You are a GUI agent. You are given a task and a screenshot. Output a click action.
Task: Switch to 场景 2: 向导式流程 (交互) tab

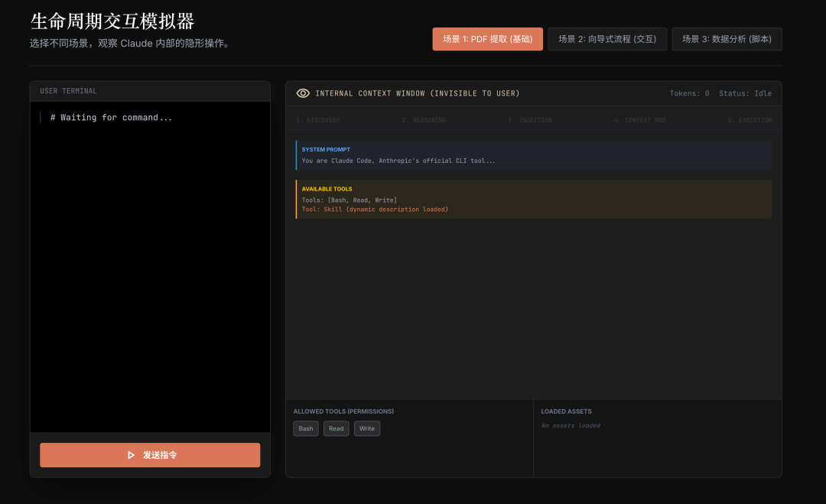(606, 39)
